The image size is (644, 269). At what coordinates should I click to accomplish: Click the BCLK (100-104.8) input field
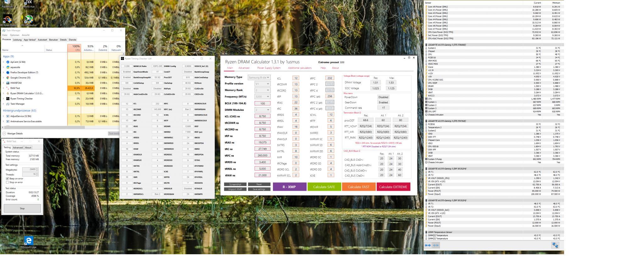(x=263, y=103)
